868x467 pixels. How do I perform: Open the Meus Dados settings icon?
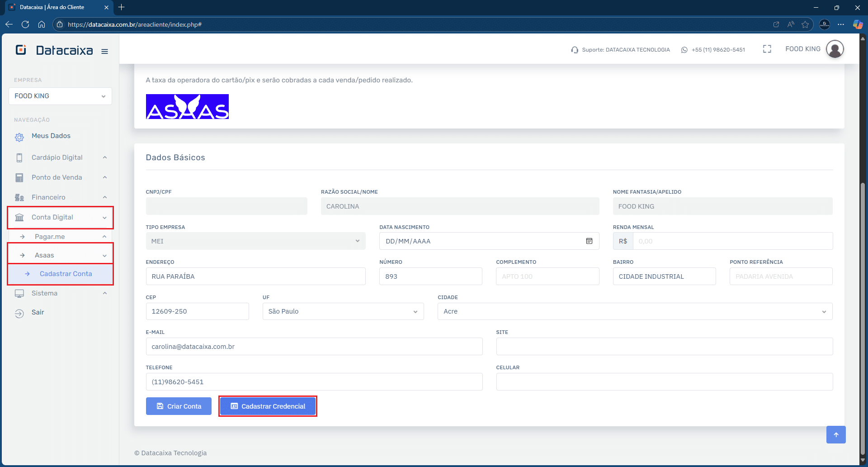(19, 136)
